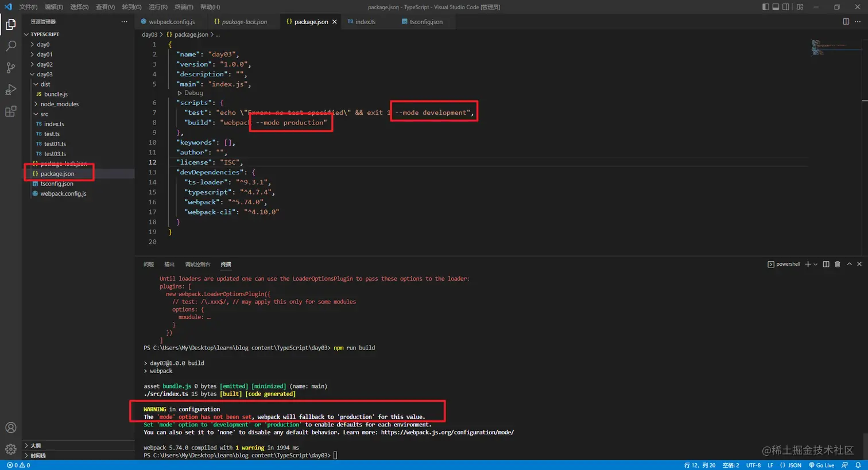This screenshot has height=470, width=868.
Task: Open the Source Control view
Action: 10,68
